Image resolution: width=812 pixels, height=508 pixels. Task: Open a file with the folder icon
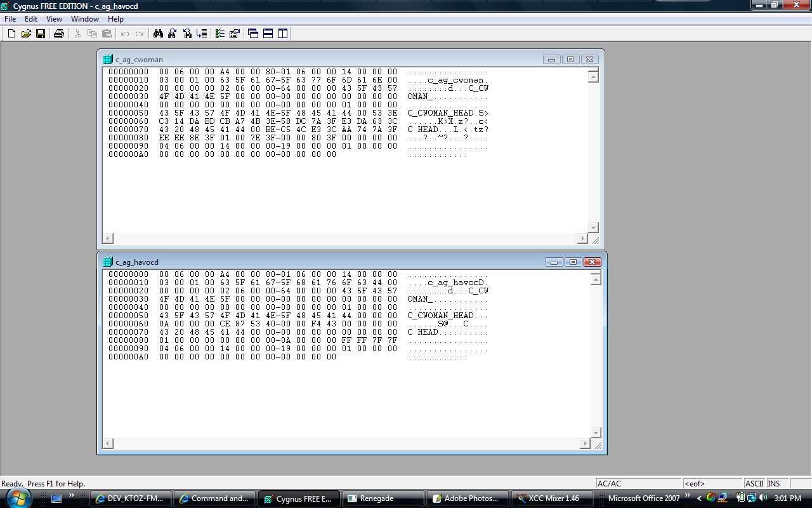click(x=26, y=34)
